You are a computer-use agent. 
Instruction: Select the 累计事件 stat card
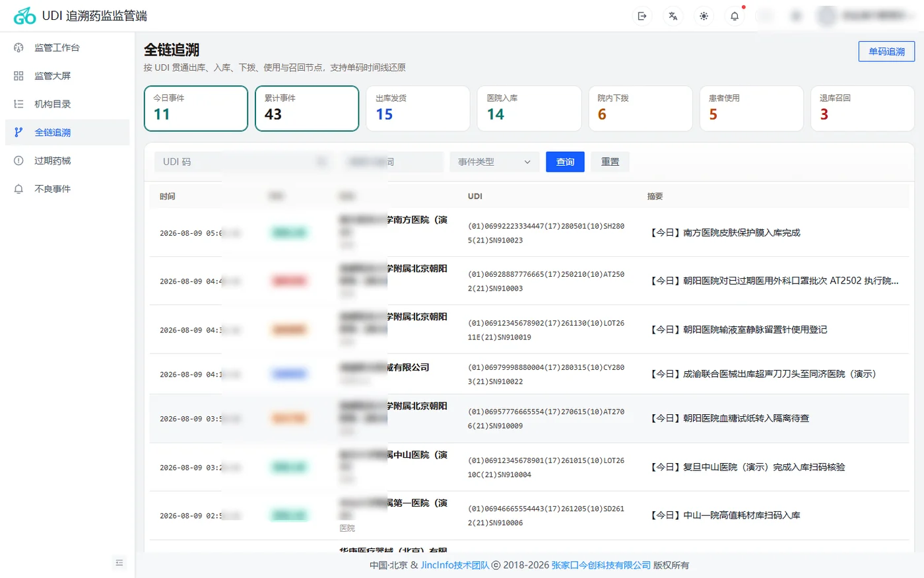(x=307, y=108)
